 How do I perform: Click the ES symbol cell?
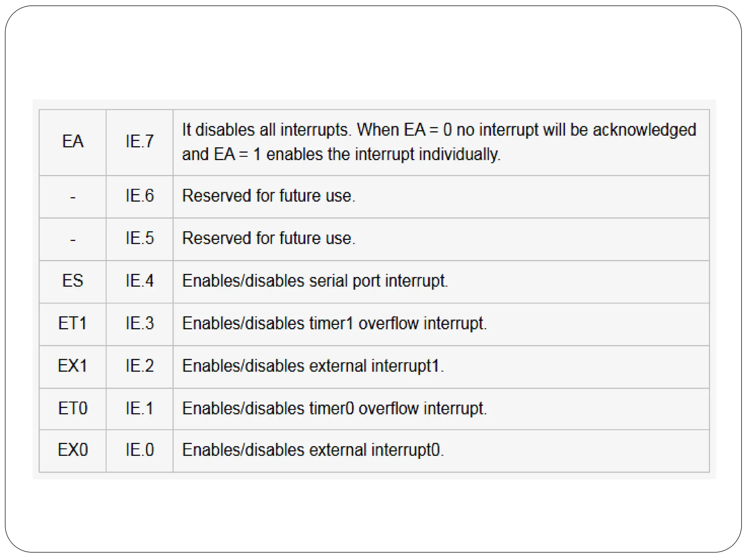pos(73,281)
